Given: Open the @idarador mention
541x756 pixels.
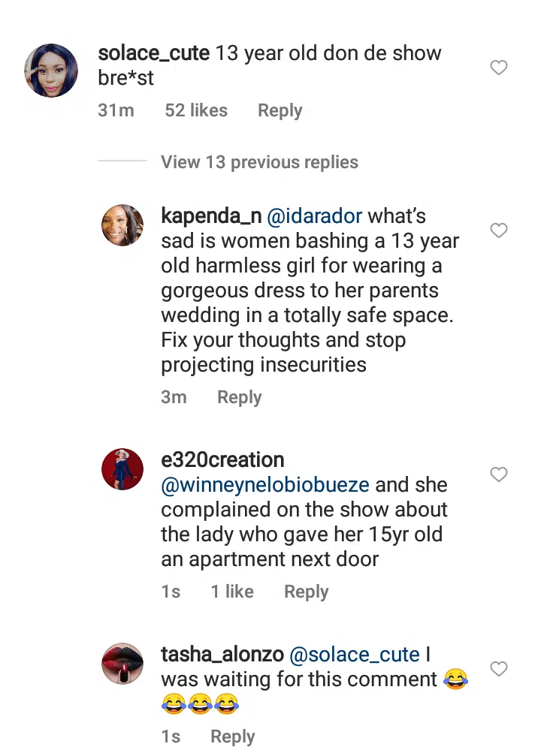Looking at the screenshot, I should tap(314, 216).
